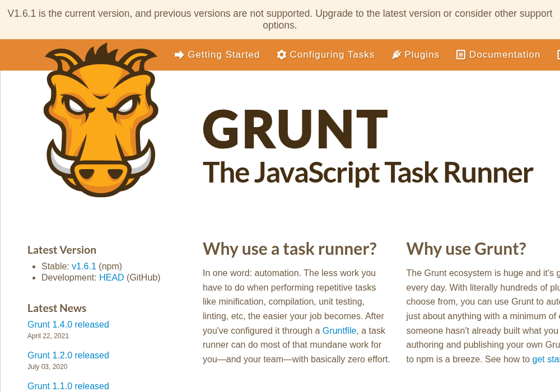The image size is (560, 392).
Task: Click the 'Why use a task runner?' heading
Action: (x=290, y=249)
